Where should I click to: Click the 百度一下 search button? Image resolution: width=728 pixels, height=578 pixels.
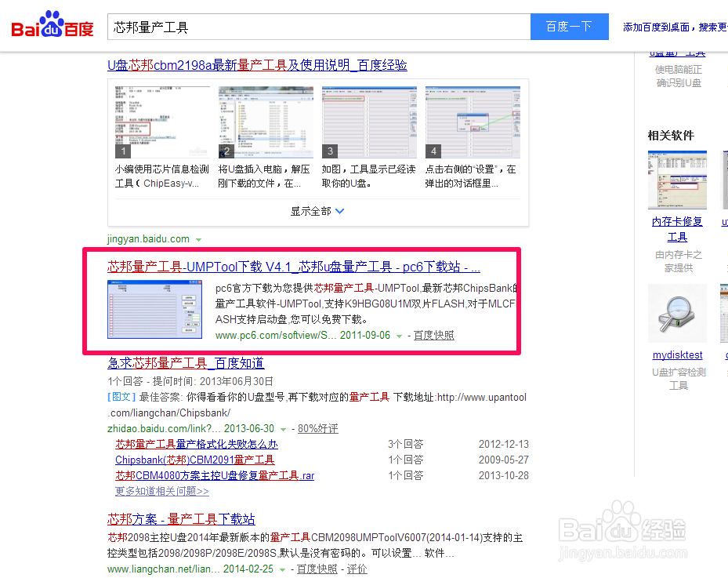click(x=569, y=27)
